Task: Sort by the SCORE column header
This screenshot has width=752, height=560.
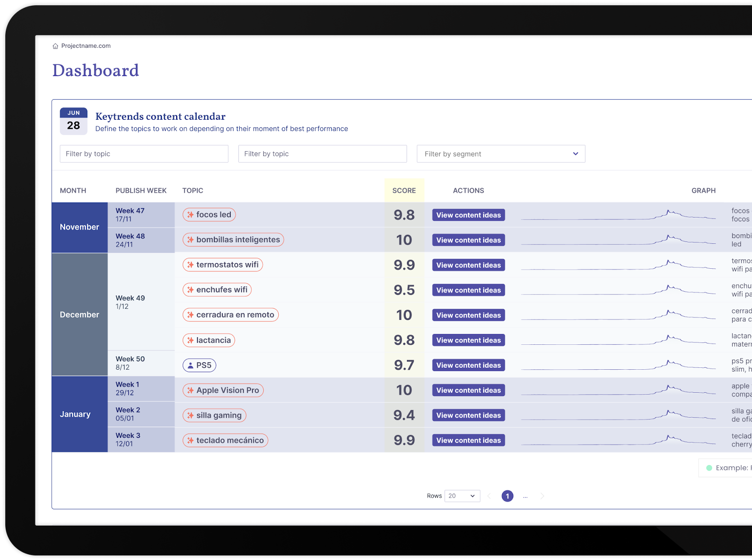Action: (x=404, y=191)
